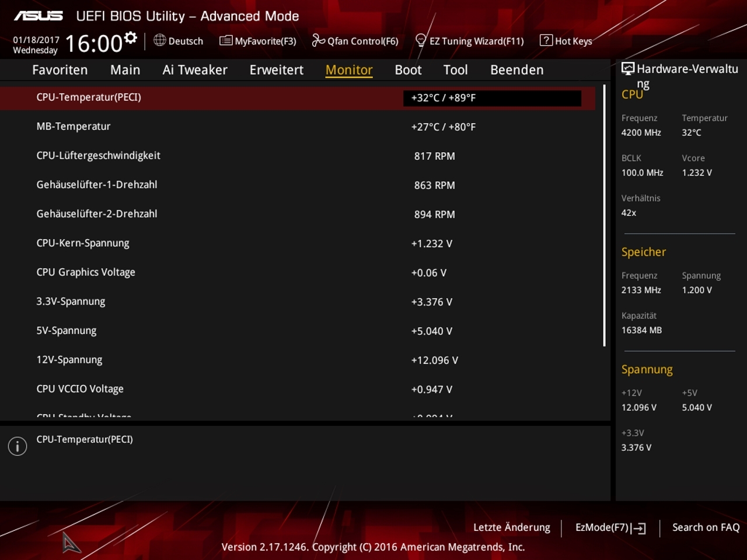
Task: Click the +0.947 V value
Action: tap(431, 390)
